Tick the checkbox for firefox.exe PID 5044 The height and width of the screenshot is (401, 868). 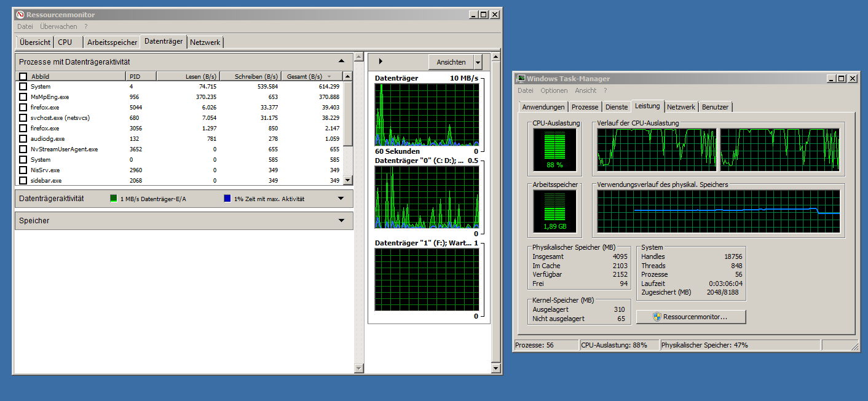[x=23, y=108]
